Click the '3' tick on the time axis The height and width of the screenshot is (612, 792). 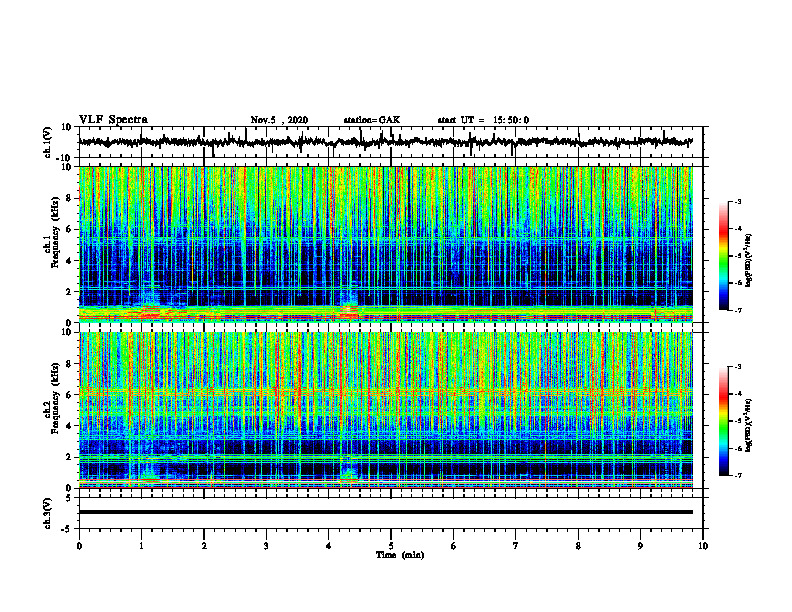coord(266,546)
